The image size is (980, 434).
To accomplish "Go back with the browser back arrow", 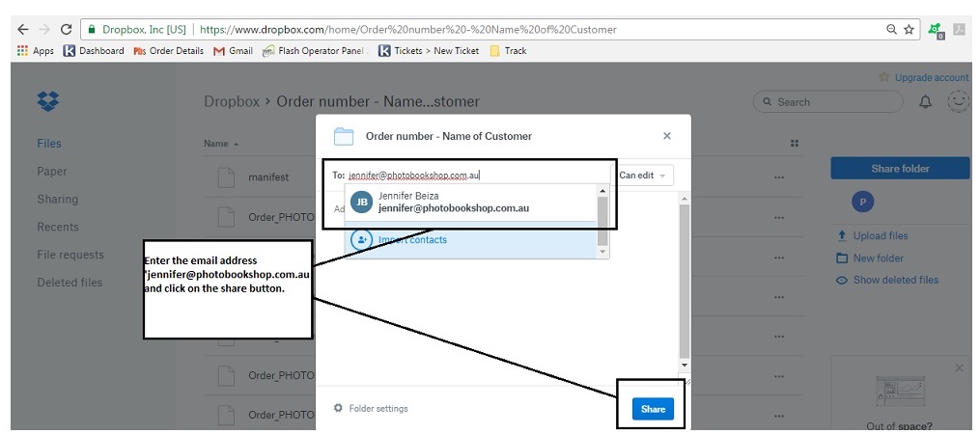I will pyautogui.click(x=22, y=29).
